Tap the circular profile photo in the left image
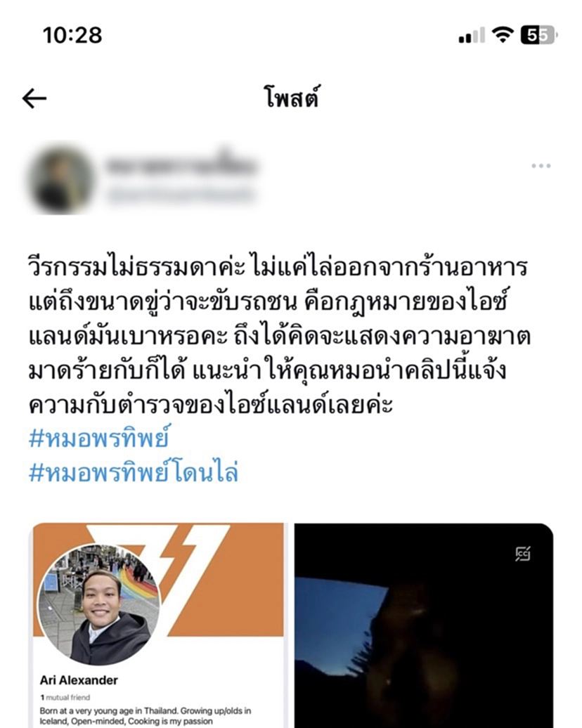This screenshot has width=582, height=728. pyautogui.click(x=98, y=605)
